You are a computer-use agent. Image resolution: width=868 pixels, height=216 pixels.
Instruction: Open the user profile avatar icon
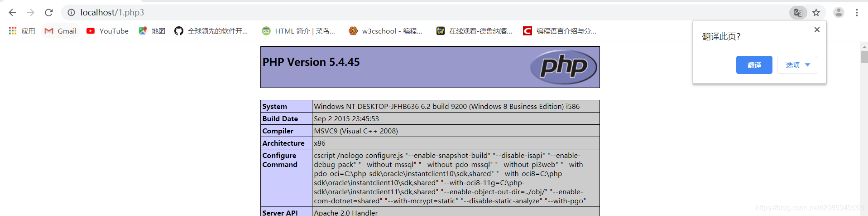pyautogui.click(x=839, y=13)
